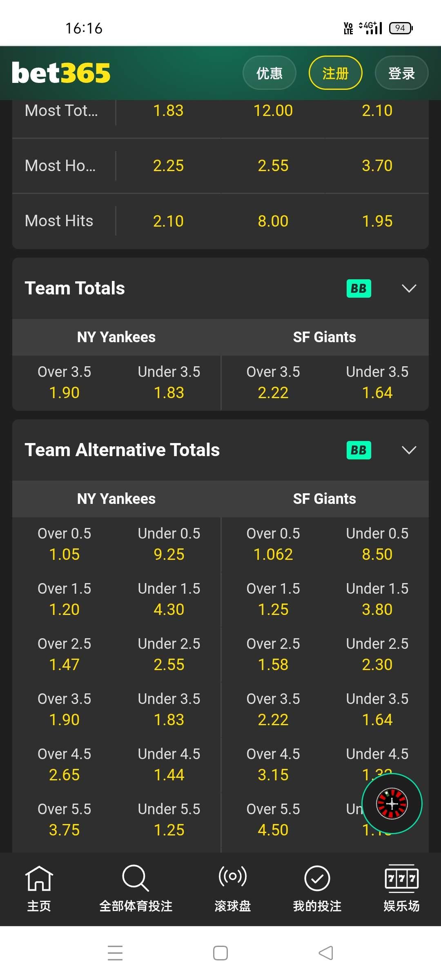Image resolution: width=441 pixels, height=980 pixels.
Task: Collapse the Team Alternative Totals section
Action: pyautogui.click(x=409, y=450)
